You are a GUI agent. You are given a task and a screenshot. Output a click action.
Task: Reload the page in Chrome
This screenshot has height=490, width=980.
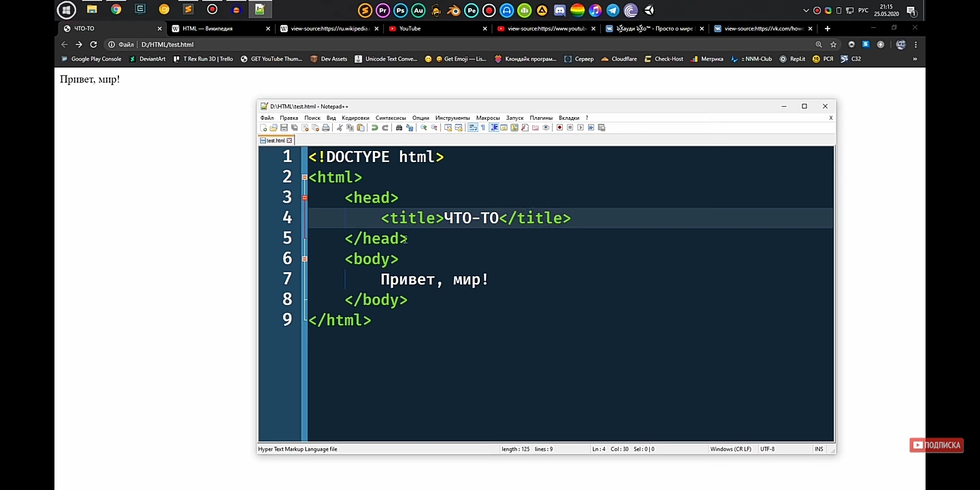(93, 44)
